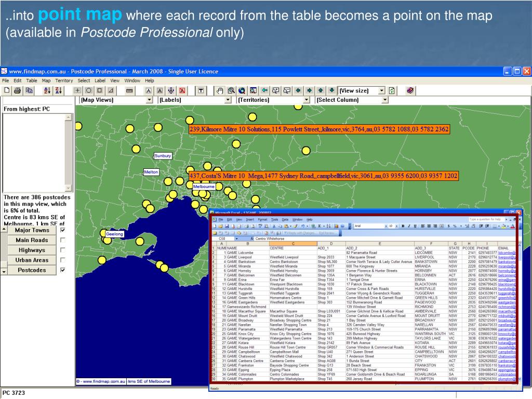
Task: Click the New document icon in main toolbar
Action: coord(7,90)
